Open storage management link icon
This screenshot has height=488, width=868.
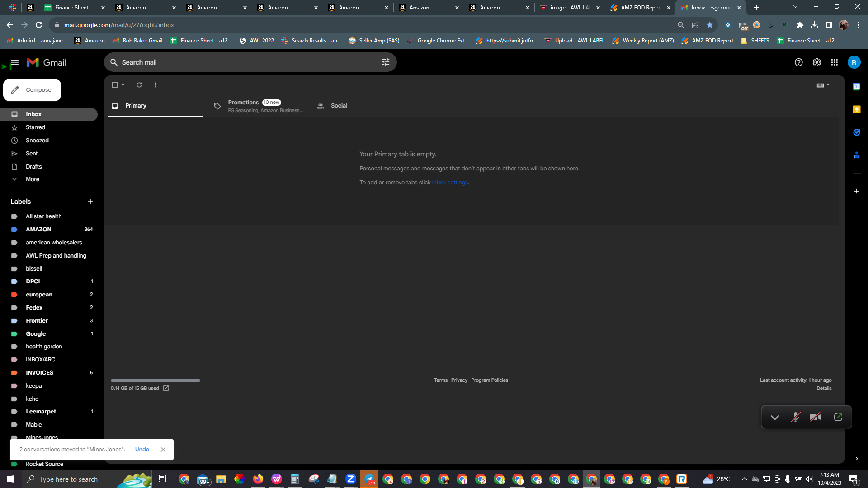click(x=166, y=388)
